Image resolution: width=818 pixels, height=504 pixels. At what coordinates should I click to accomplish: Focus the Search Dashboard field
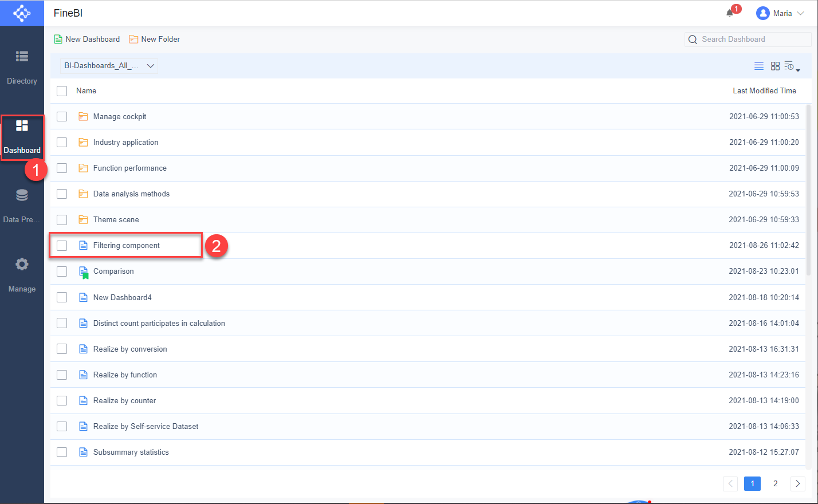748,40
